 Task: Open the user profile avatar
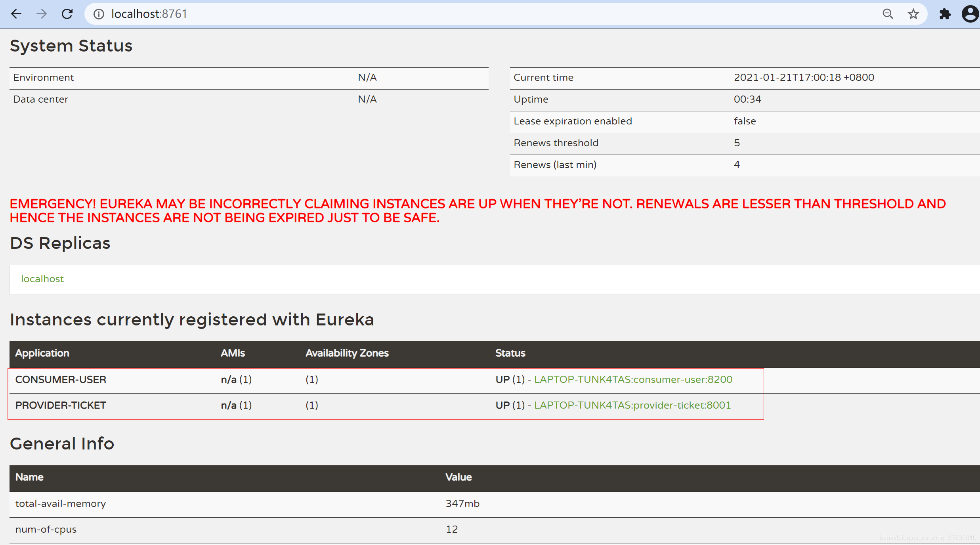[970, 14]
